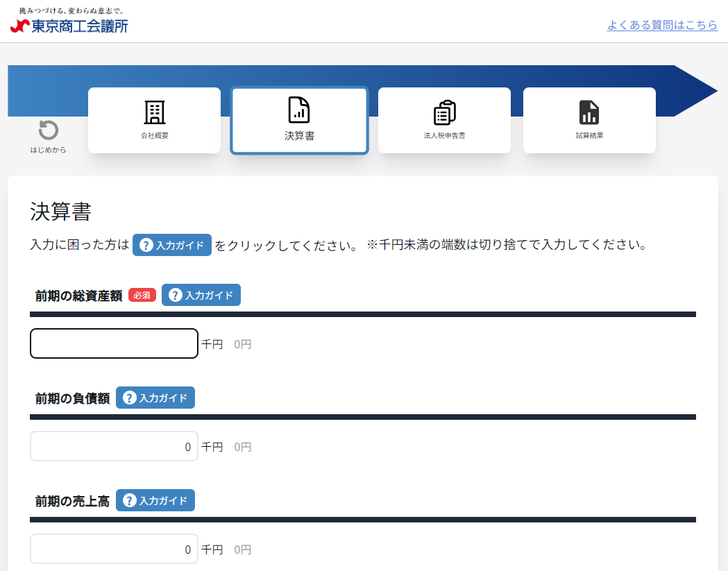Click the building icon for 会社概要
The image size is (728, 571).
pyautogui.click(x=154, y=112)
